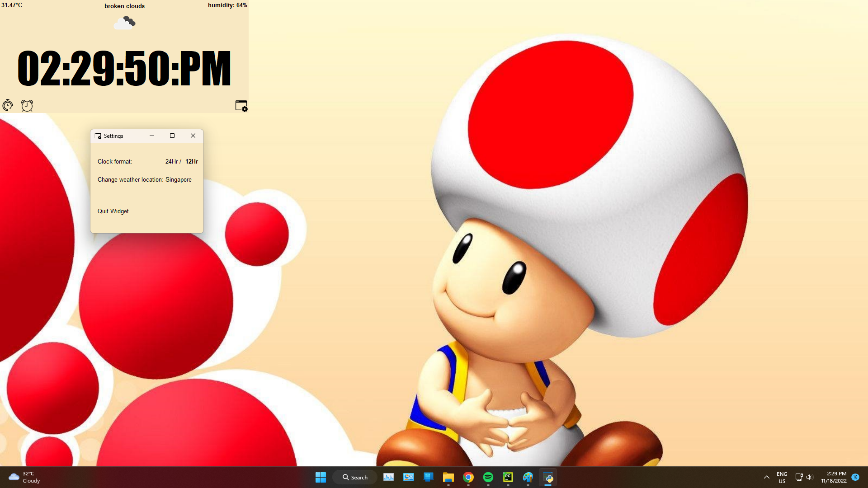Launch PyCharm from the taskbar
This screenshot has width=868, height=488.
tap(508, 477)
